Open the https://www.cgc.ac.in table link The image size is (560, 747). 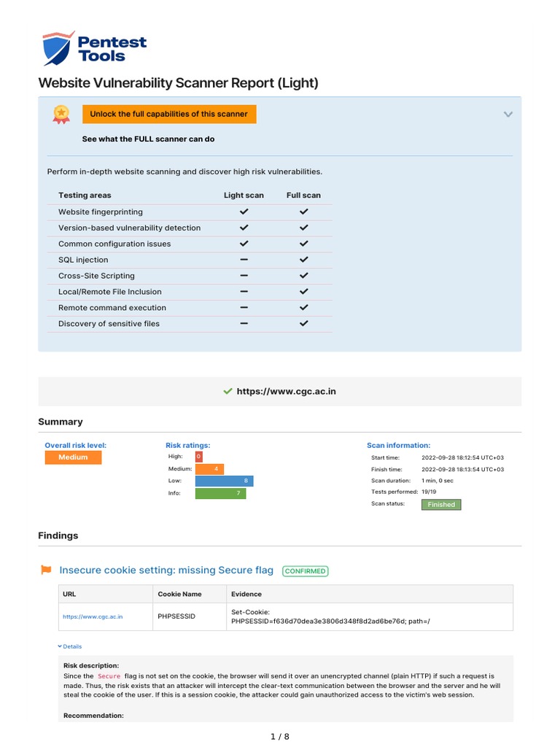tap(93, 616)
